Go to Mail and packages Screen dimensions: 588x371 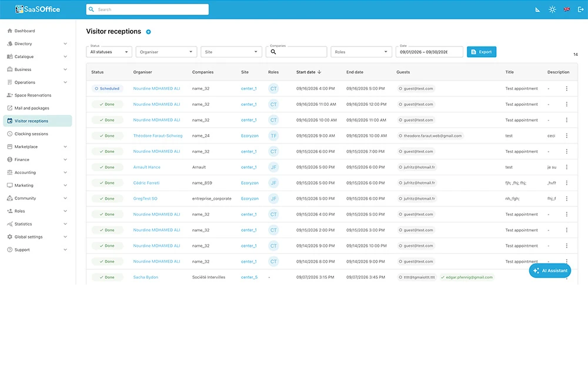point(38,108)
